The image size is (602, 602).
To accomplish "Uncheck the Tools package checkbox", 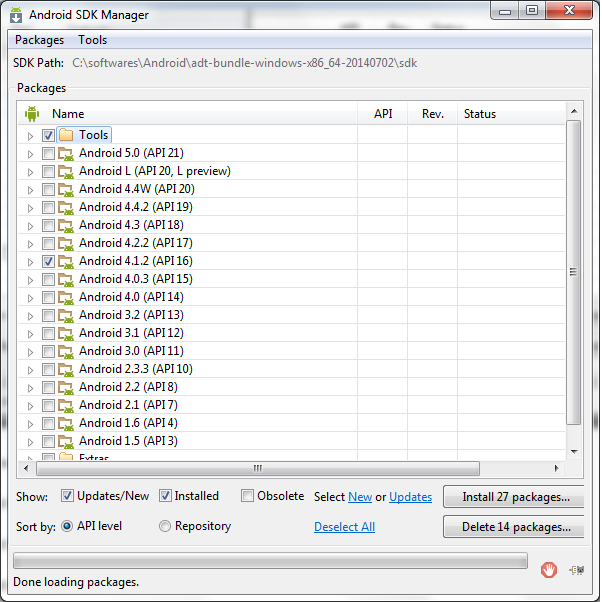I will 48,135.
